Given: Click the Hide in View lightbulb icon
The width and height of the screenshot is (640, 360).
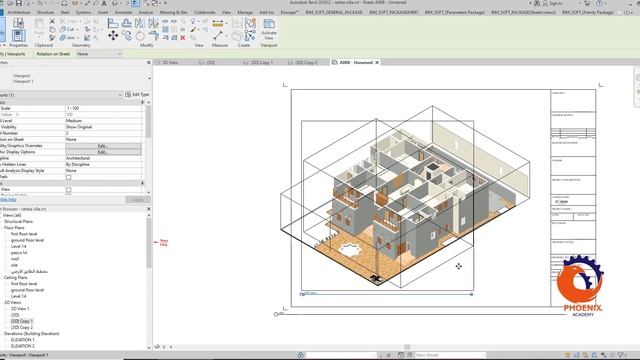Looking at the screenshot, I should (193, 21).
